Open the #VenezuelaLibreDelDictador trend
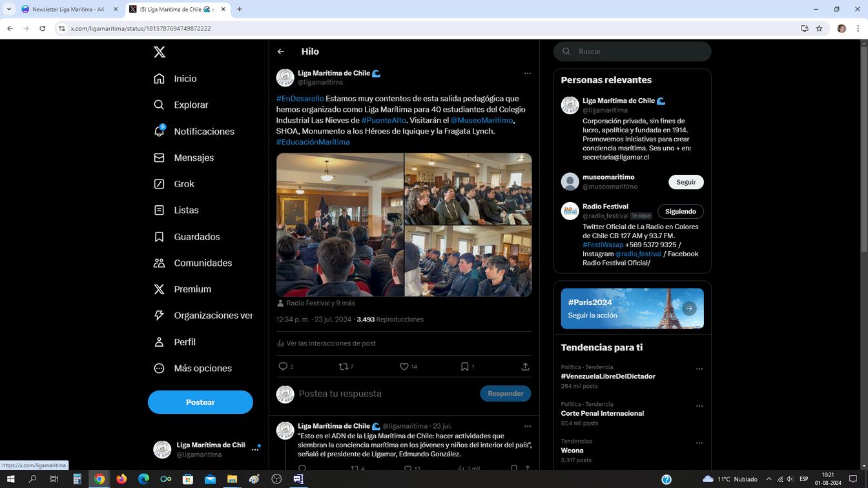Viewport: 868px width, 488px height. (x=608, y=376)
